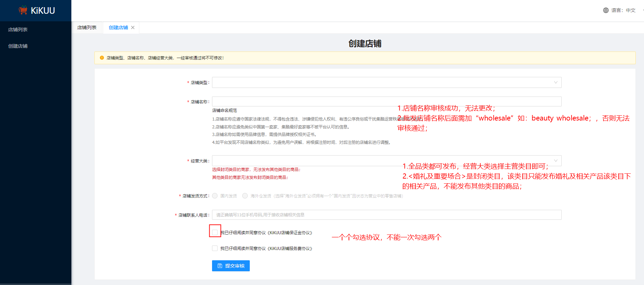Click red hint 其他类目的商家无法发布封闭类目的商品
Image resolution: width=644 pixels, height=285 pixels.
(250, 178)
